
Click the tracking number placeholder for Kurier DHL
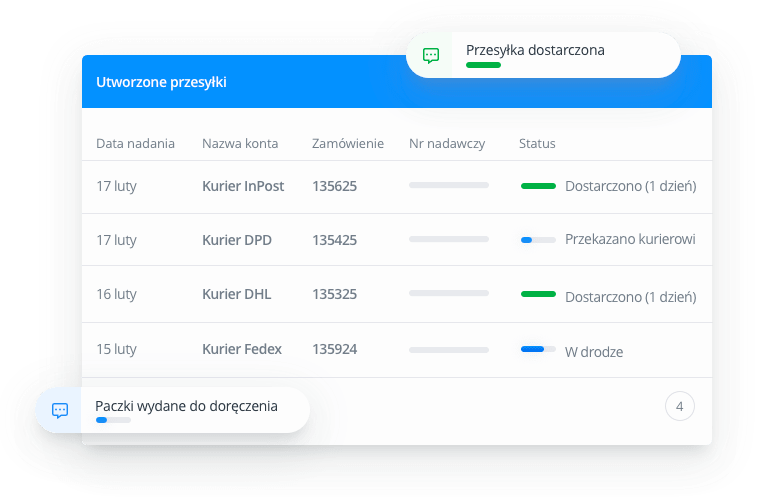tap(449, 294)
